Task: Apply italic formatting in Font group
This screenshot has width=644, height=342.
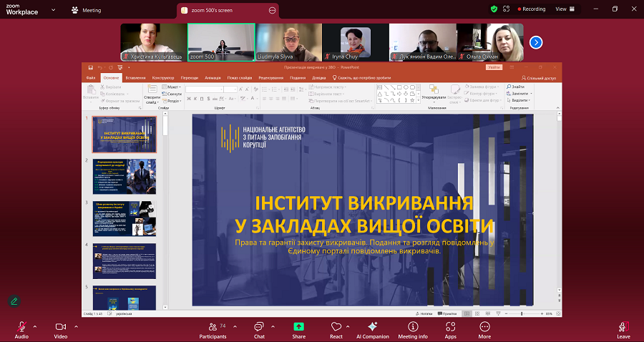Action: 195,99
